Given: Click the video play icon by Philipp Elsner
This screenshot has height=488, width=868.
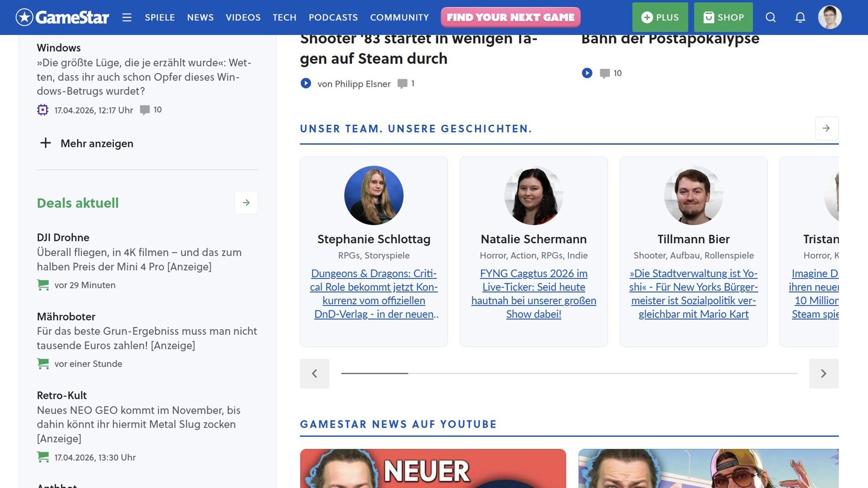Looking at the screenshot, I should (x=306, y=83).
